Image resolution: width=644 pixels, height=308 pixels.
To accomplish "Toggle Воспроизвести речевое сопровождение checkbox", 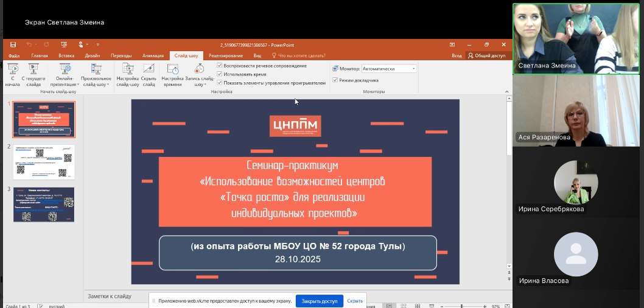I will 220,65.
